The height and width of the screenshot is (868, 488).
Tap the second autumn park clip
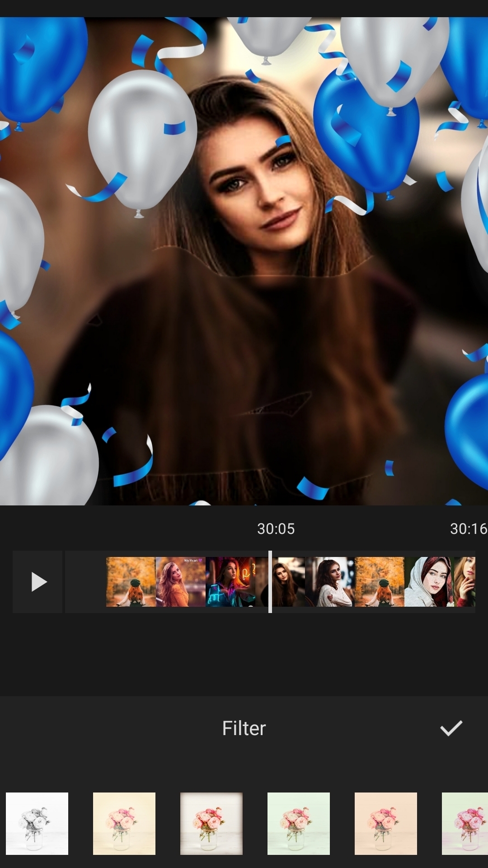[380, 582]
